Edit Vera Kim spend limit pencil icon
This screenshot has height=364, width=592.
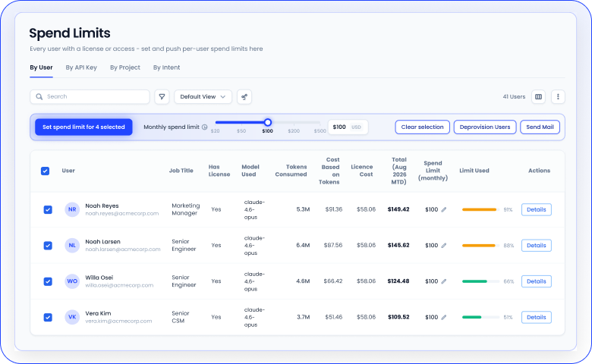click(444, 317)
